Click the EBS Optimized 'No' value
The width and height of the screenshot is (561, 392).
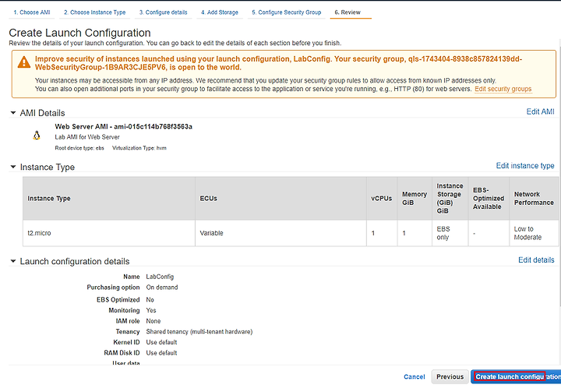tap(150, 299)
